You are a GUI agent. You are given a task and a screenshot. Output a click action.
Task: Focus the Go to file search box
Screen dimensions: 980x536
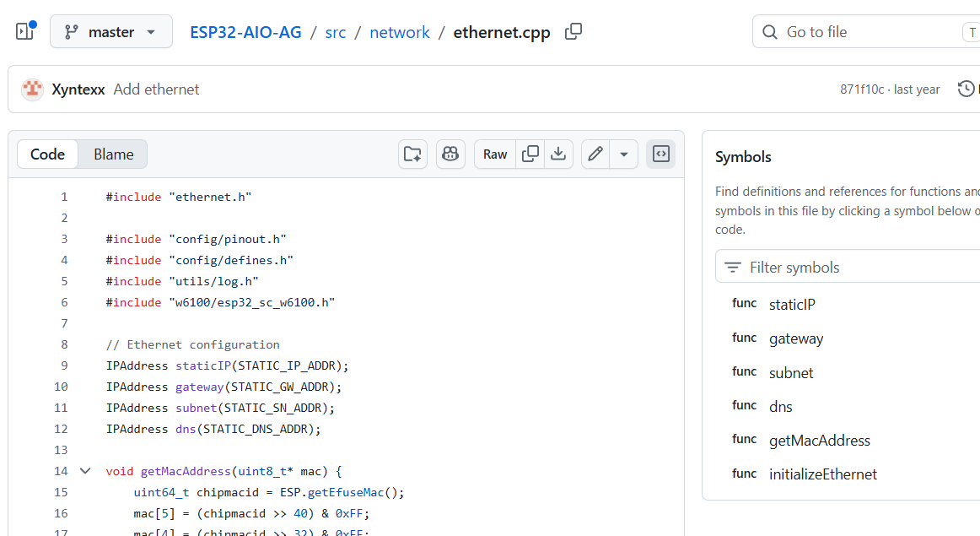point(866,31)
